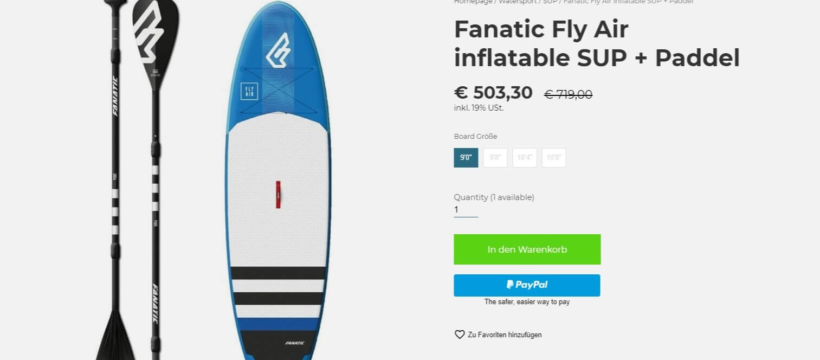This screenshot has width=820, height=360.
Task: Open the SUP board product image
Action: [x=278, y=180]
